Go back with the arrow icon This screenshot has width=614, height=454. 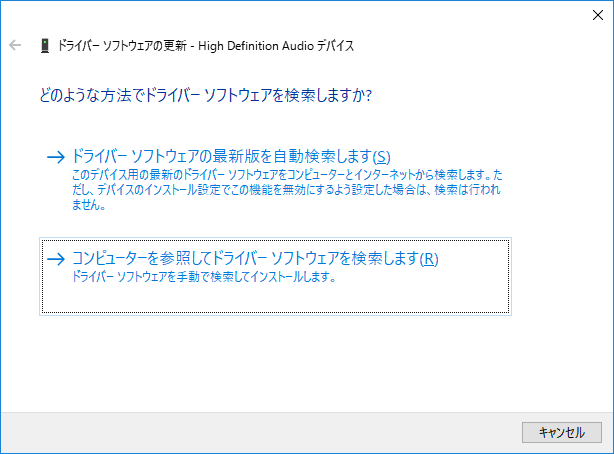pyautogui.click(x=15, y=45)
